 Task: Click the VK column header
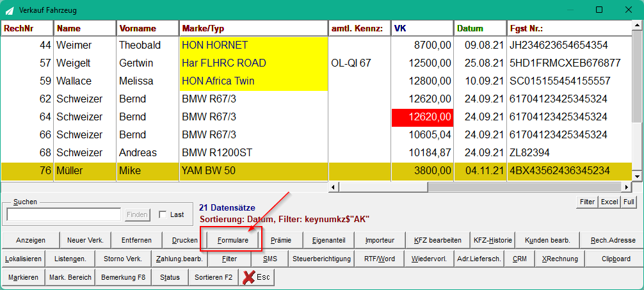423,28
